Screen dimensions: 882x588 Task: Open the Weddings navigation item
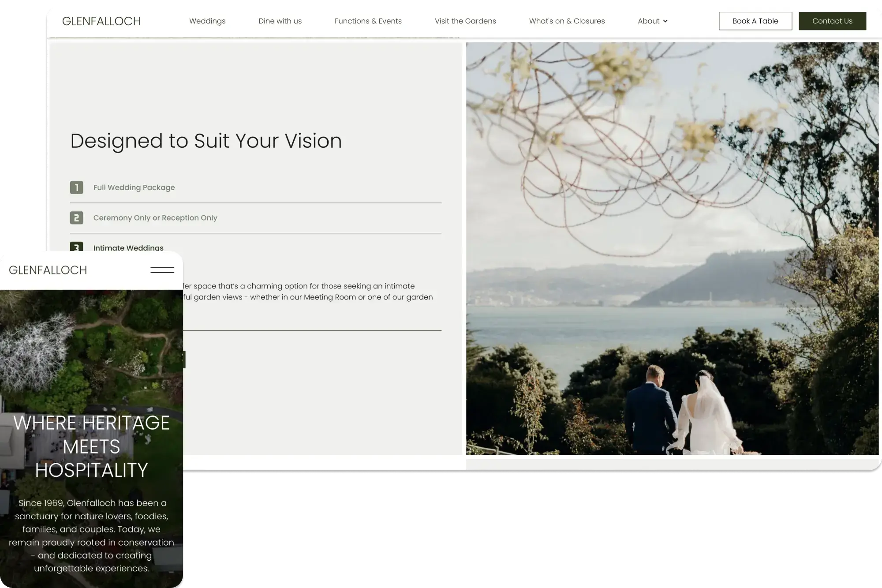pos(207,21)
